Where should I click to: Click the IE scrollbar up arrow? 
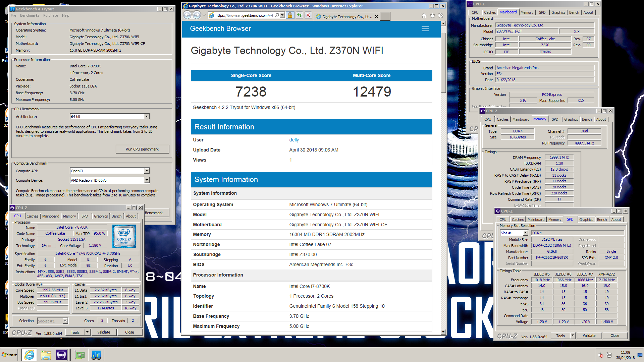[x=443, y=24]
